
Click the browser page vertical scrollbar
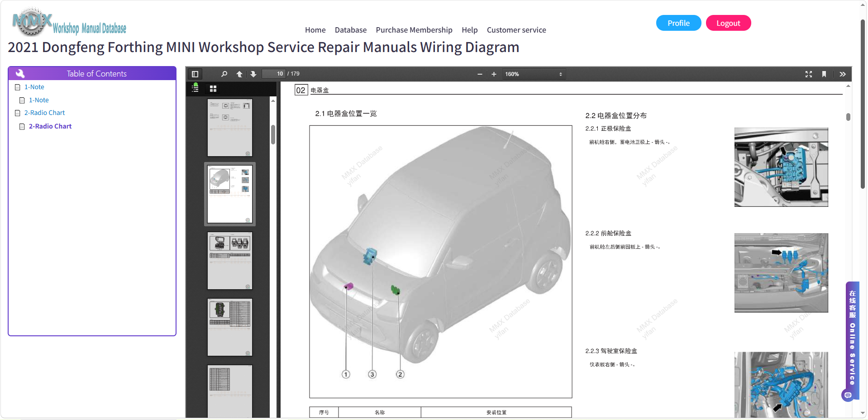click(863, 104)
